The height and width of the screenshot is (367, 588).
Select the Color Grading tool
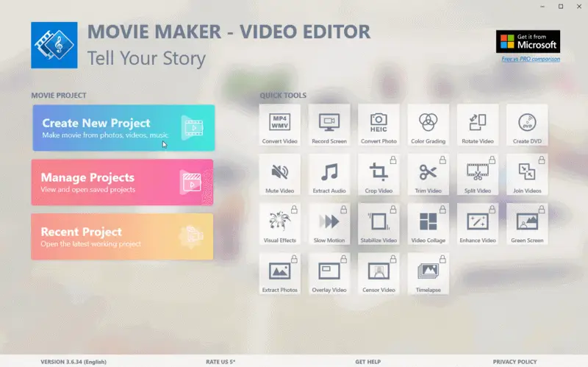tap(429, 125)
